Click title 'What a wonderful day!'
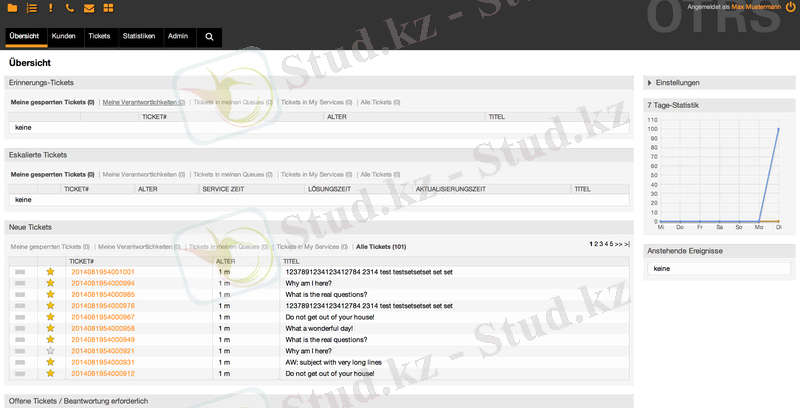 point(319,328)
